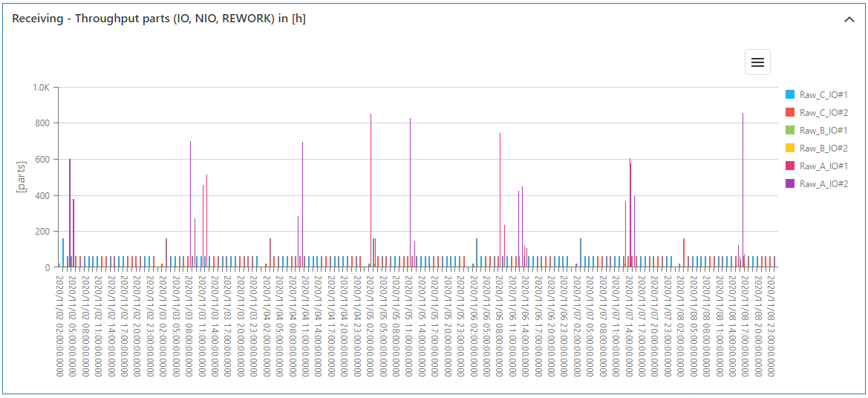Click the green Raw_B_IO#1 legend swatch
The height and width of the screenshot is (398, 868).
point(790,131)
